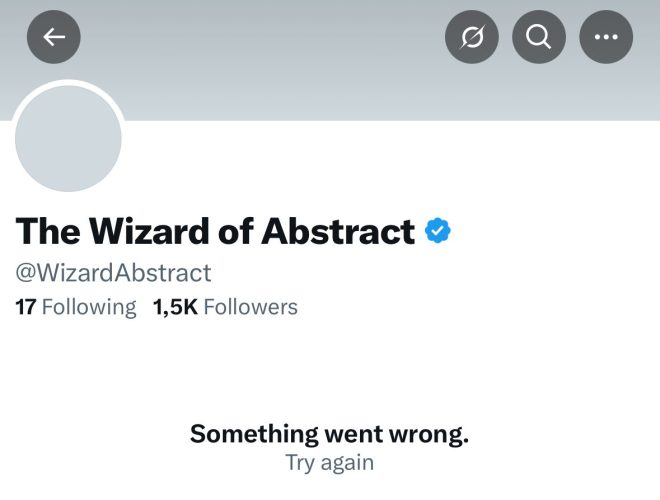Click the word Wizard in the display name
Image resolution: width=660 pixels, height=500 pixels.
(149, 231)
